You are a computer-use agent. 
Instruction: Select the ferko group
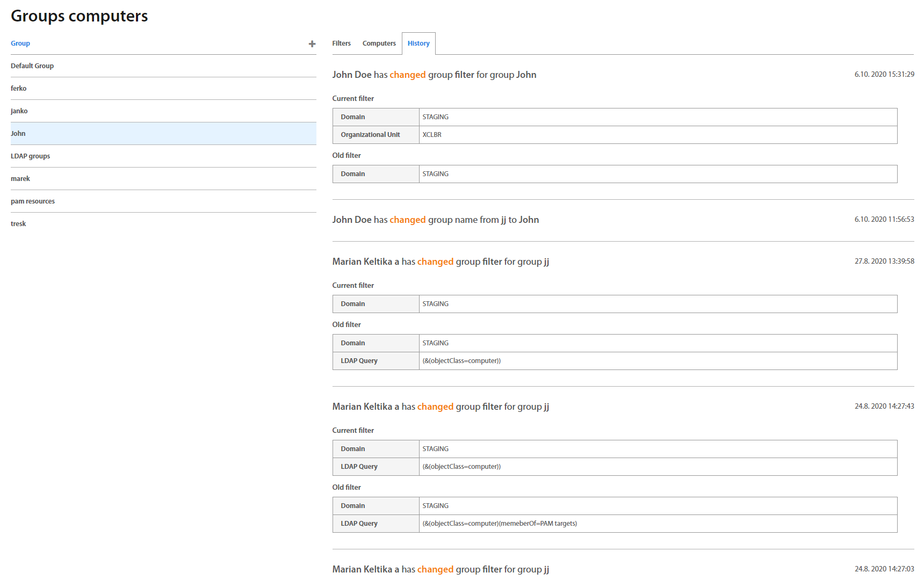19,89
